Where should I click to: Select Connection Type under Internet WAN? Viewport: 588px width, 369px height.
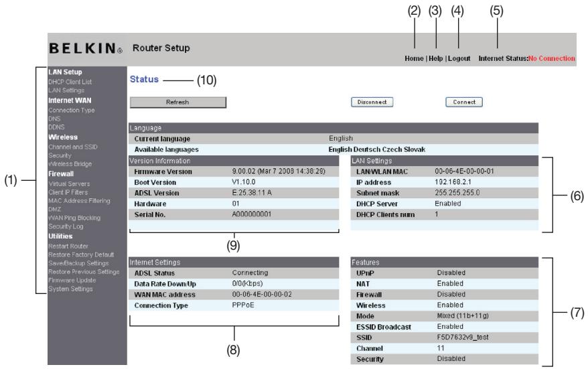[71, 110]
